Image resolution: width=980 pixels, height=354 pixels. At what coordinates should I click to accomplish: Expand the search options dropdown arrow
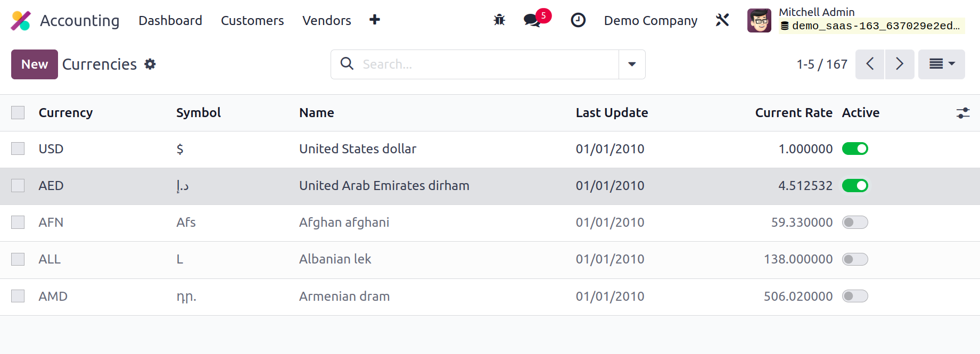(632, 64)
